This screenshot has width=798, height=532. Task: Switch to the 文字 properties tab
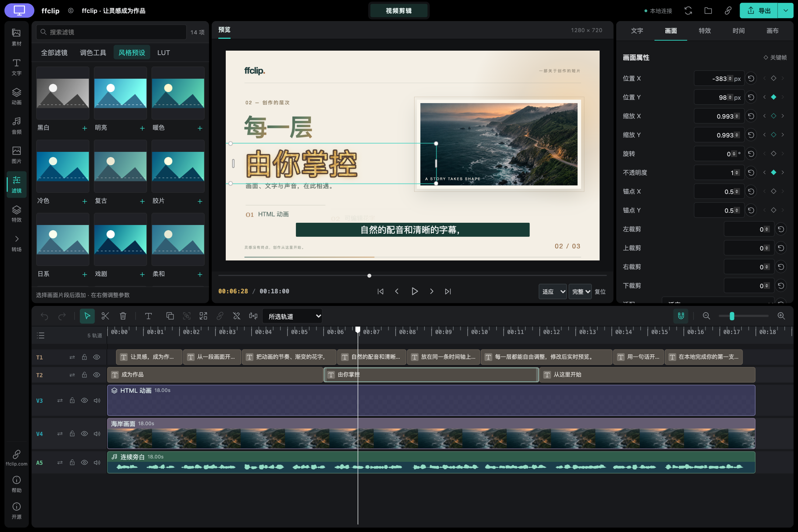[x=637, y=31]
